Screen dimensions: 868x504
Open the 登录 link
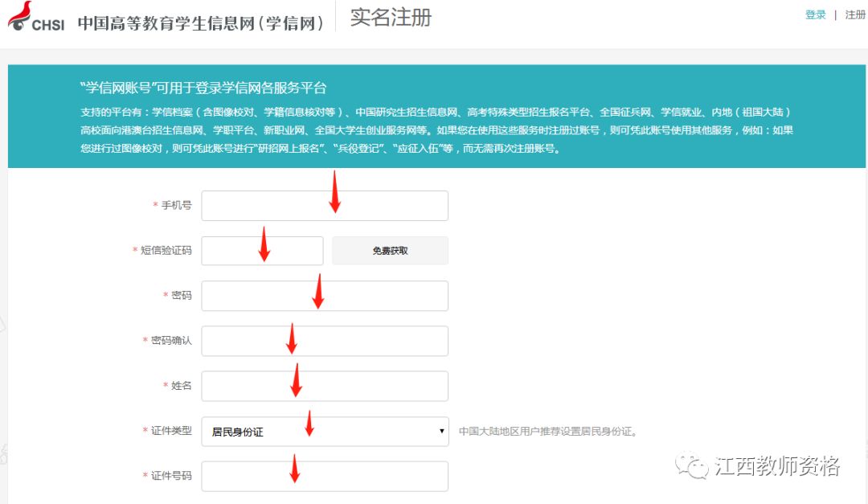(816, 15)
